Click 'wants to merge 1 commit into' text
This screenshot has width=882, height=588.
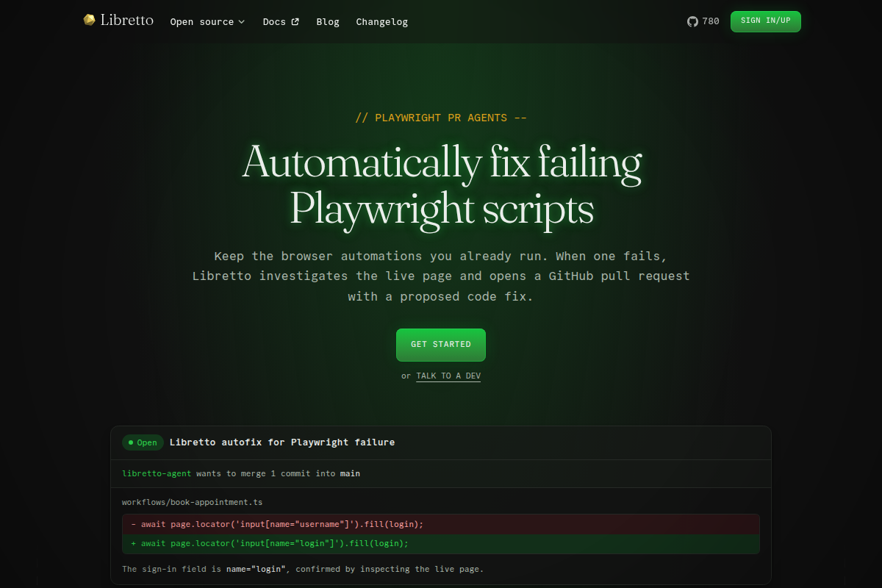[x=266, y=473]
